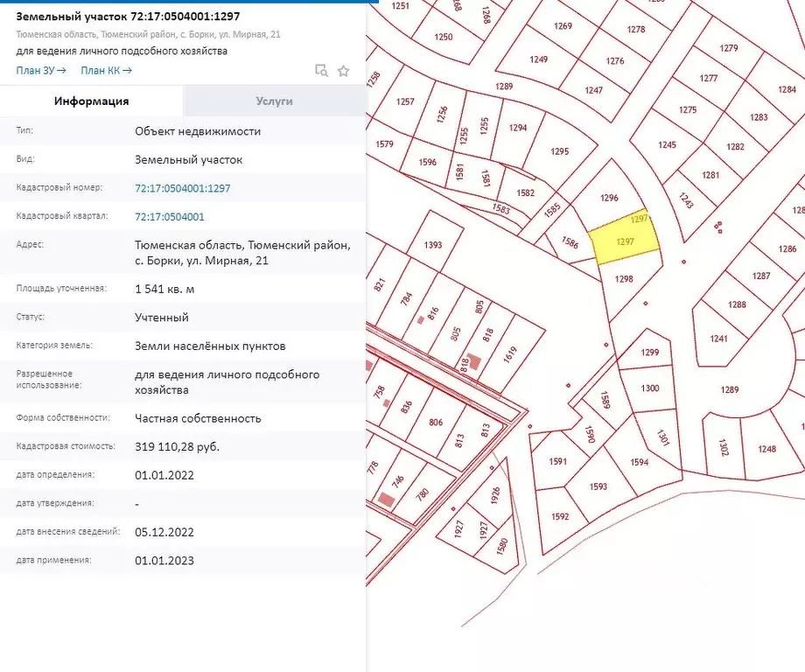Click the red building marker in parcel 818

tap(473, 360)
